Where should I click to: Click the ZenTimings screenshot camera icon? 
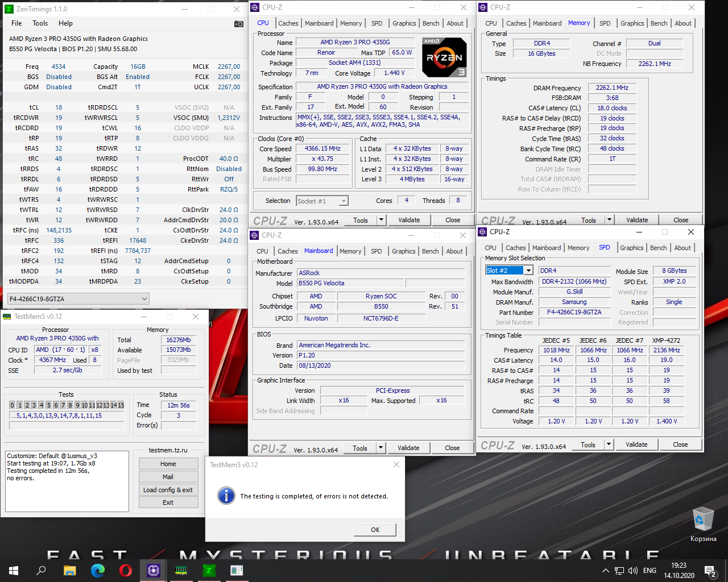click(x=239, y=24)
